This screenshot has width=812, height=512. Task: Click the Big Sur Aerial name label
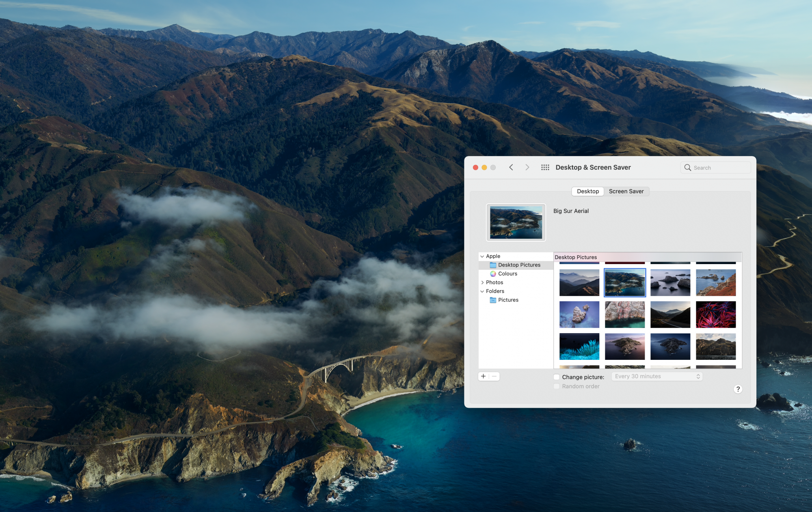[x=571, y=211]
